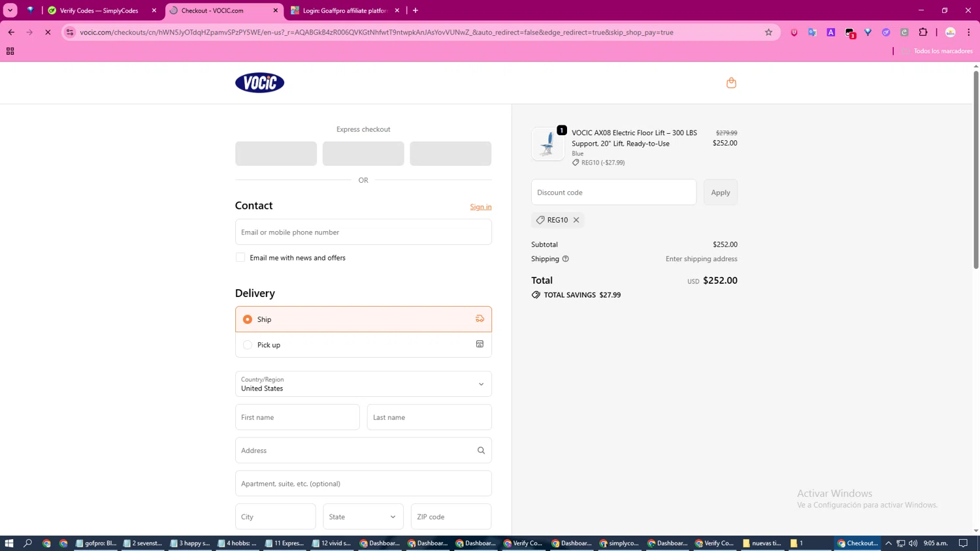Open the 'gofpro' taskbar window
Screen dimensions: 980x551
coord(96,543)
